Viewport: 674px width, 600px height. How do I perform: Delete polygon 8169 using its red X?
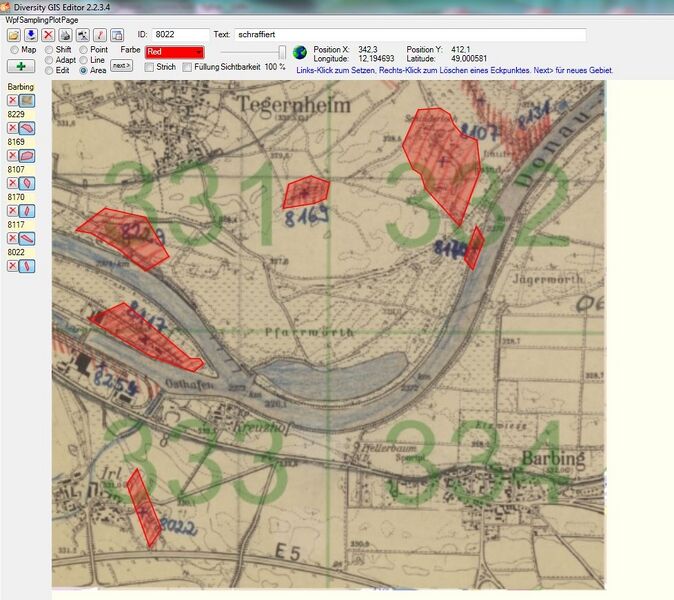(x=12, y=156)
